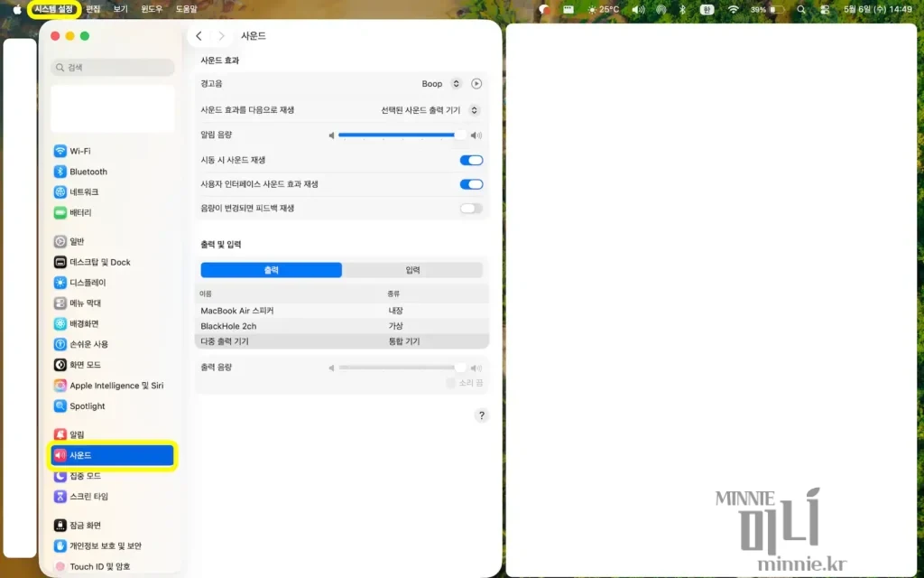Enable 음량이 변경되면 피드백 재생 switch
Screen dimensions: 924x578
click(x=471, y=209)
